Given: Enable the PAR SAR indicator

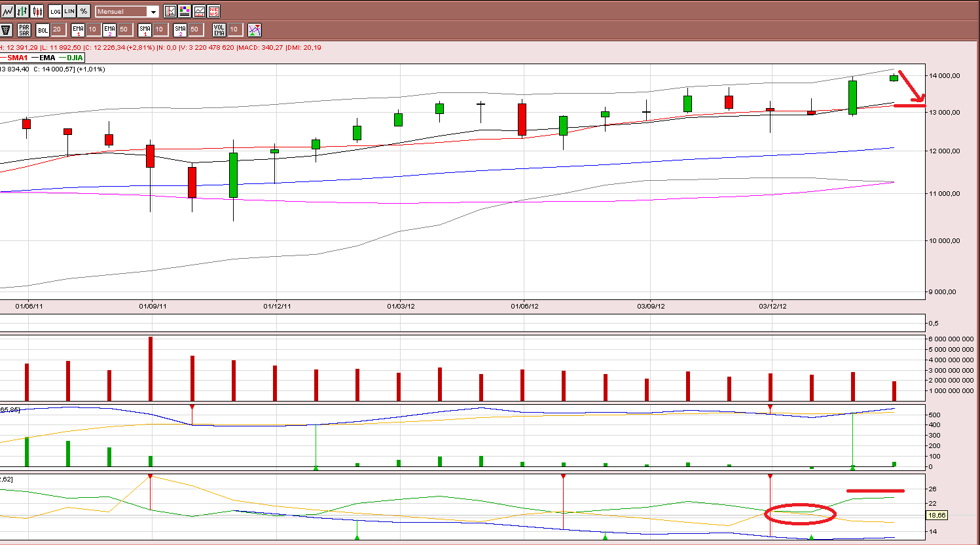Looking at the screenshot, I should point(24,29).
